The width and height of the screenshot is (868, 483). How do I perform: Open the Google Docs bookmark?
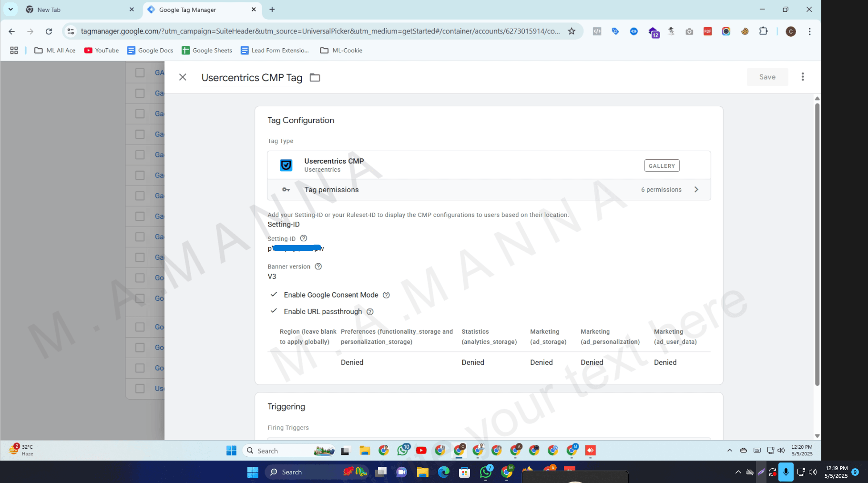[x=150, y=51]
